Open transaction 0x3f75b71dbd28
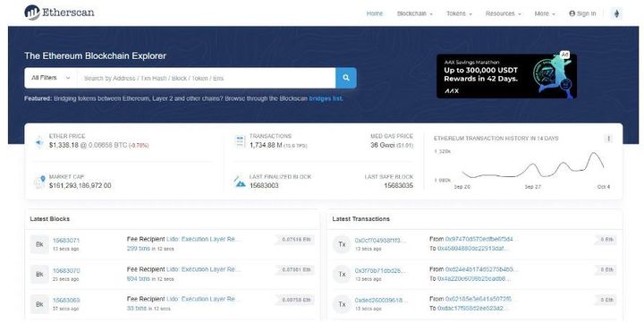The height and width of the screenshot is (331, 644). 380,271
